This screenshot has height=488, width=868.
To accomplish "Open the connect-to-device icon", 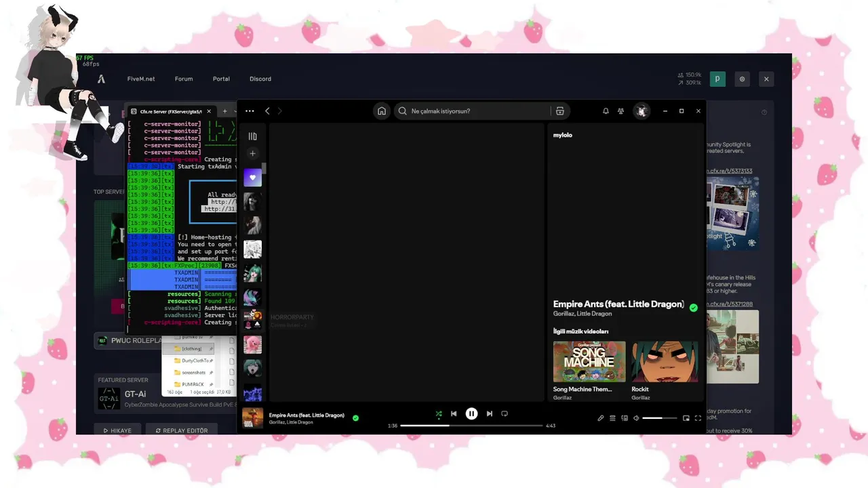I will [625, 418].
